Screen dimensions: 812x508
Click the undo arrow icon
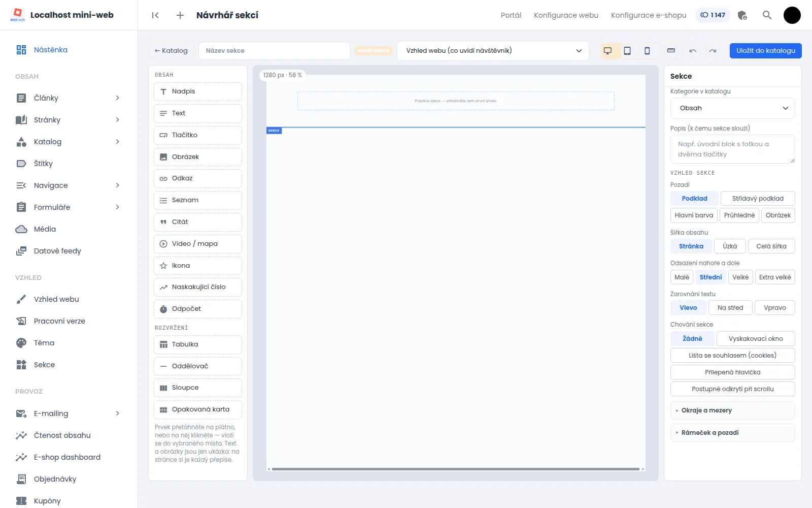pos(693,51)
